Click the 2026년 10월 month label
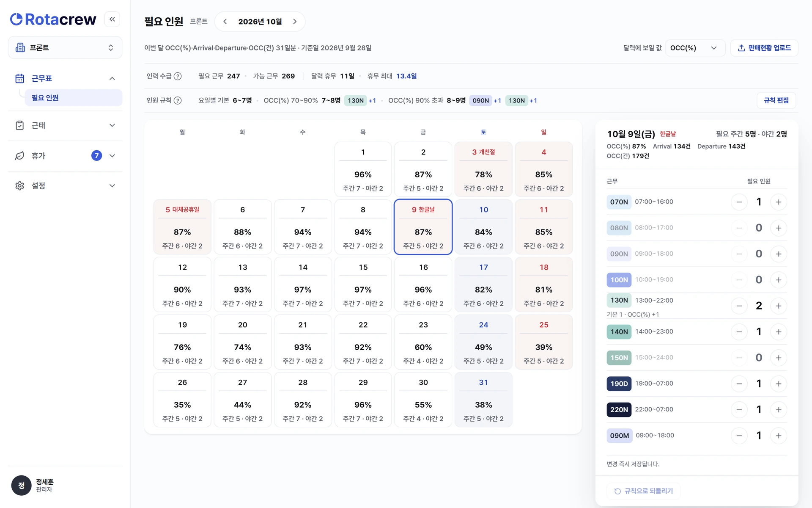The width and height of the screenshot is (812, 508). point(260,22)
